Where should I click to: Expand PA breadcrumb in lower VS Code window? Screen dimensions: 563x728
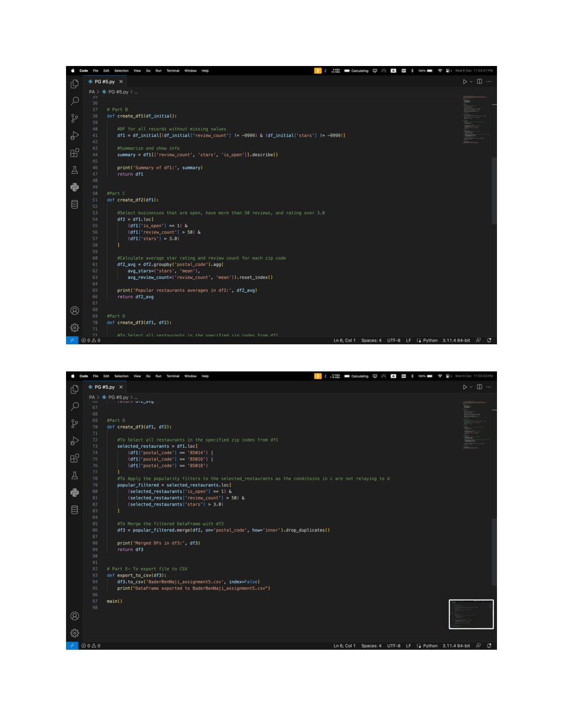click(92, 398)
